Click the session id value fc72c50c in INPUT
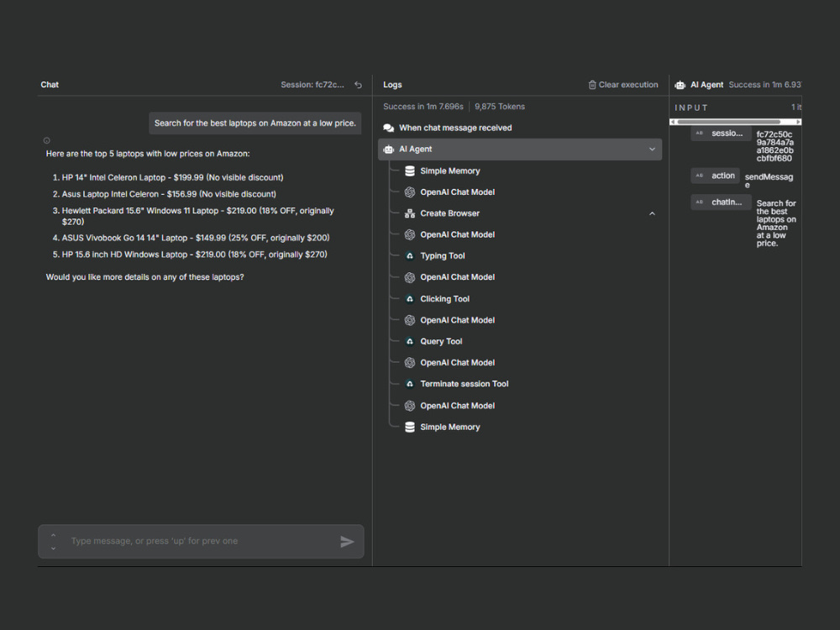This screenshot has width=840, height=630. 774,146
